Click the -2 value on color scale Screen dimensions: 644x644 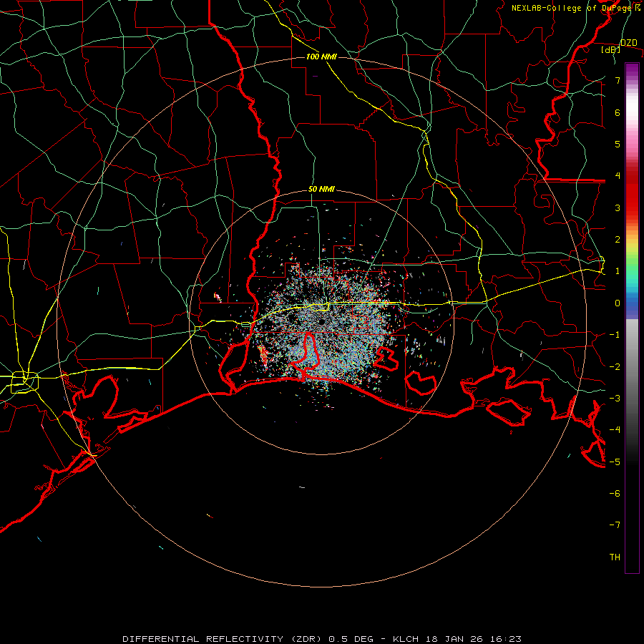[615, 367]
